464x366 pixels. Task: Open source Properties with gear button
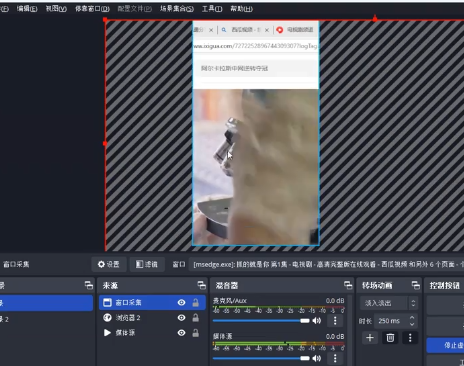click(109, 264)
